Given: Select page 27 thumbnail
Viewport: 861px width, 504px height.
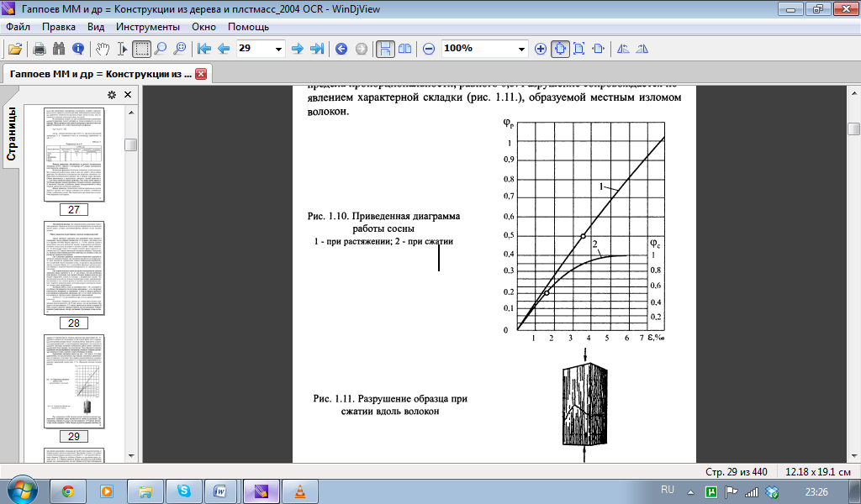Looking at the screenshot, I should click(74, 155).
